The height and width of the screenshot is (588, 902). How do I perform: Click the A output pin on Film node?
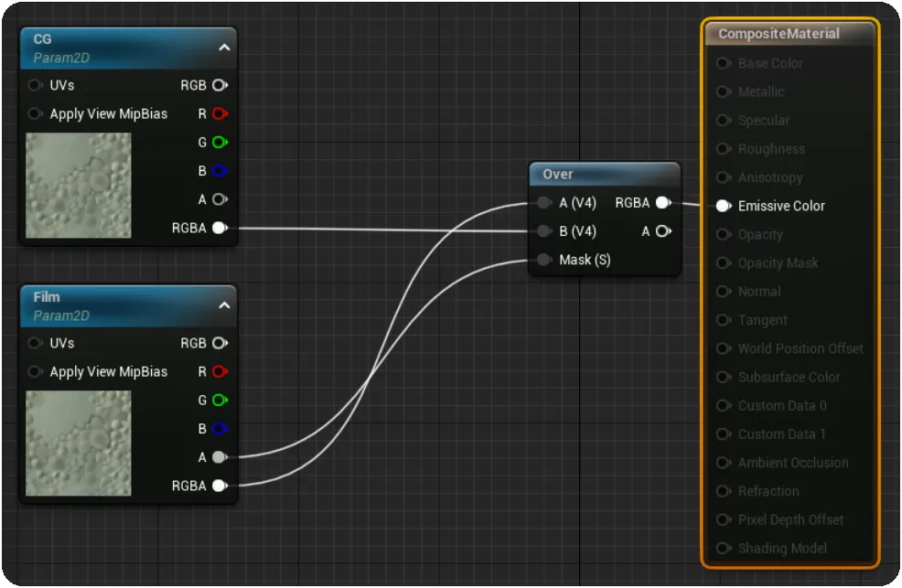220,457
